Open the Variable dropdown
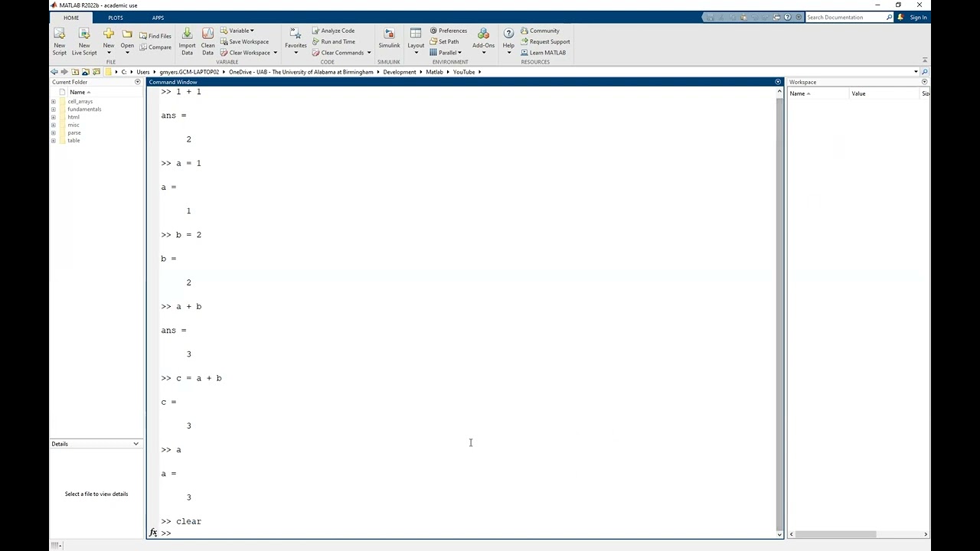 [x=237, y=31]
